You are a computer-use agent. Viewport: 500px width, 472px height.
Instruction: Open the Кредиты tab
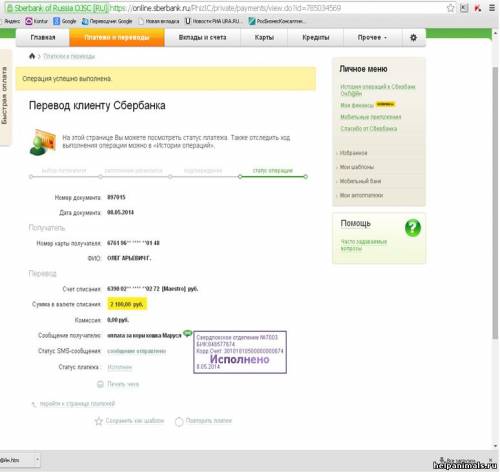(316, 37)
